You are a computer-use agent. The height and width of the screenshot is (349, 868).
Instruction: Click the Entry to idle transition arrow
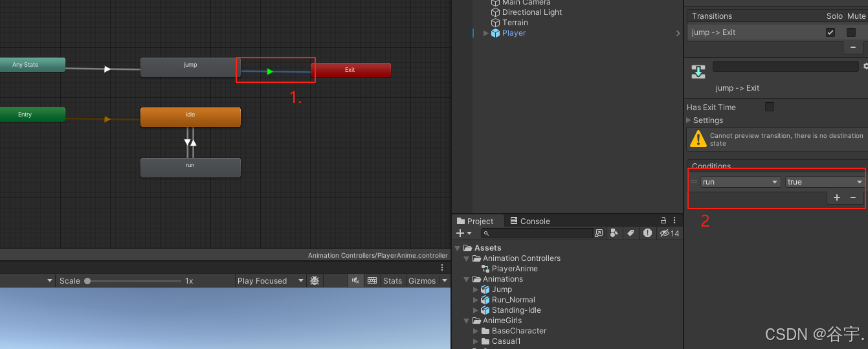point(107,119)
